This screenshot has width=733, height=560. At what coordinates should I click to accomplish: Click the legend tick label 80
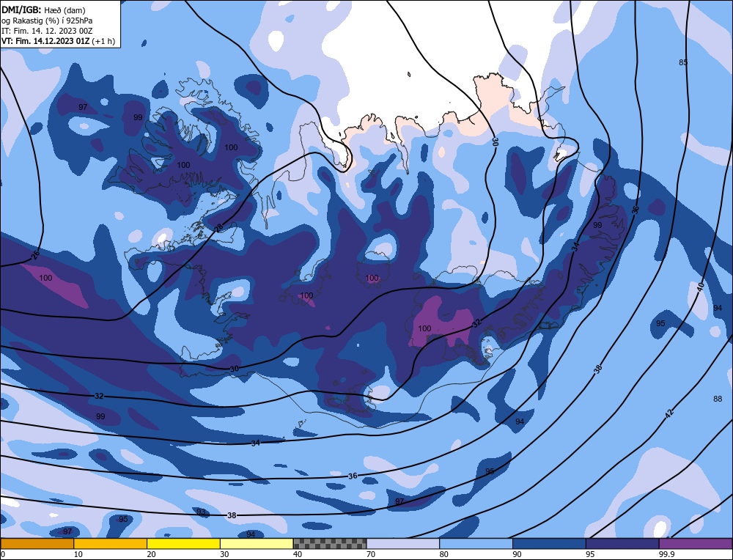[x=443, y=554]
